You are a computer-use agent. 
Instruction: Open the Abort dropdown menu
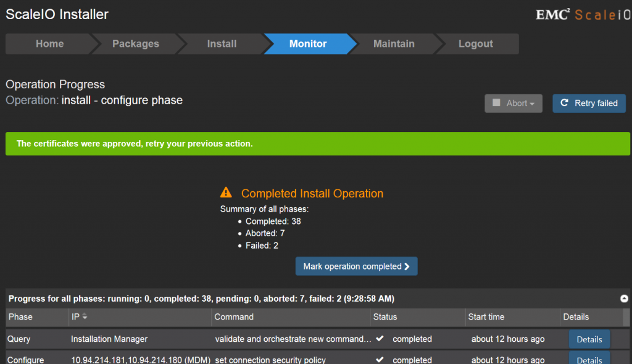coord(513,103)
